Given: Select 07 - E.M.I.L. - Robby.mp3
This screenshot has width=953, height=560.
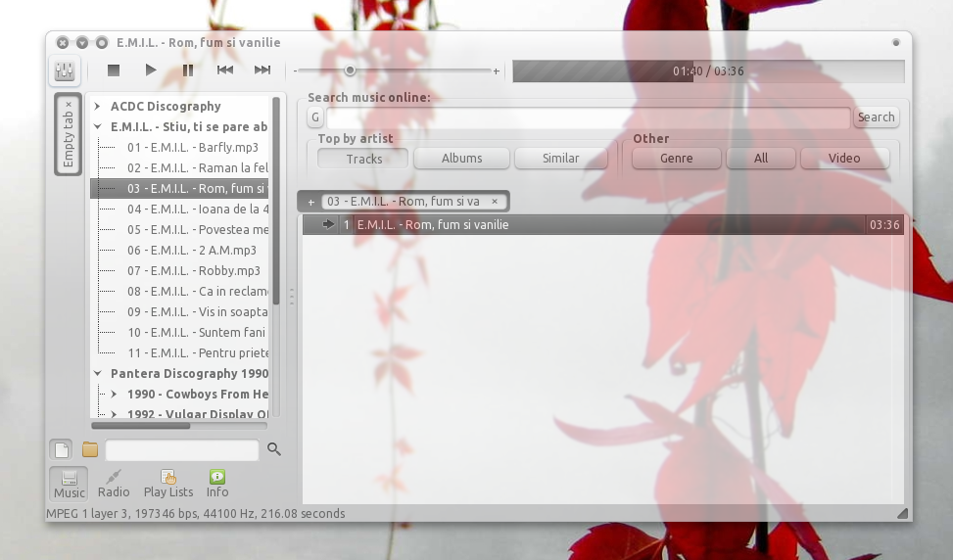Looking at the screenshot, I should (193, 271).
